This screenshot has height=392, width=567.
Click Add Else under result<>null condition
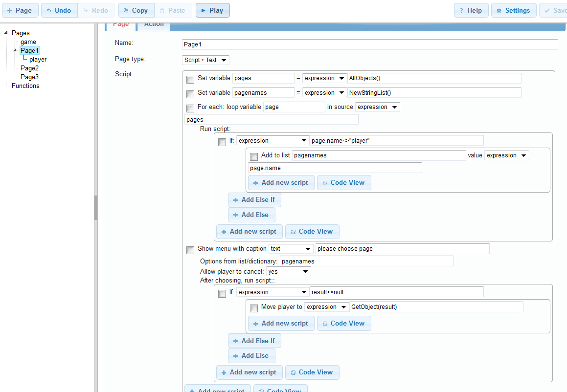[x=251, y=355]
